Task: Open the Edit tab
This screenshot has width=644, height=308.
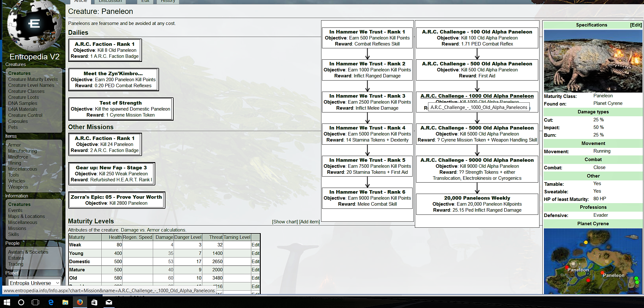Action: [145, 1]
